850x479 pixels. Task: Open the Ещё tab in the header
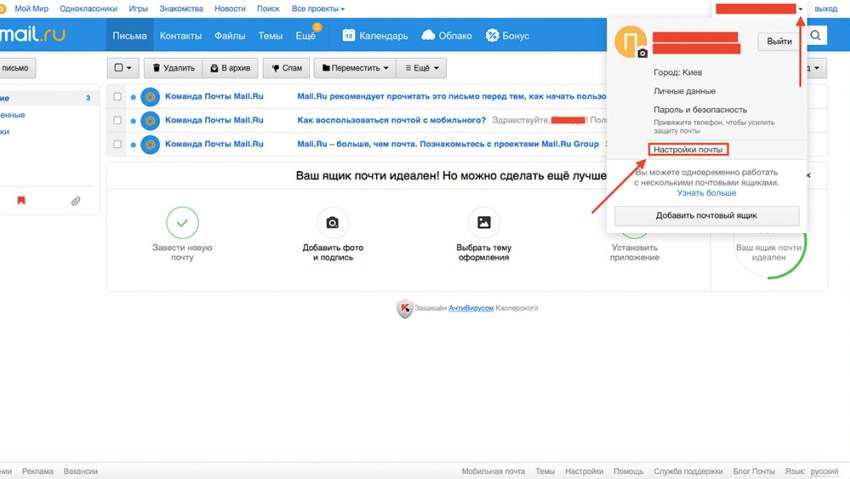pyautogui.click(x=305, y=35)
